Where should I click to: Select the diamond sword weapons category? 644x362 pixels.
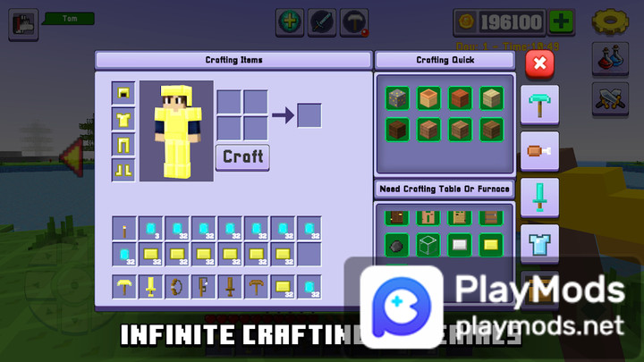(540, 196)
